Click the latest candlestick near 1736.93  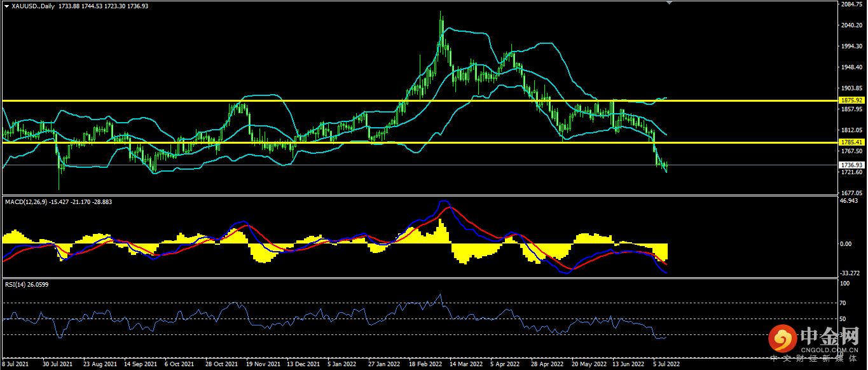point(666,167)
